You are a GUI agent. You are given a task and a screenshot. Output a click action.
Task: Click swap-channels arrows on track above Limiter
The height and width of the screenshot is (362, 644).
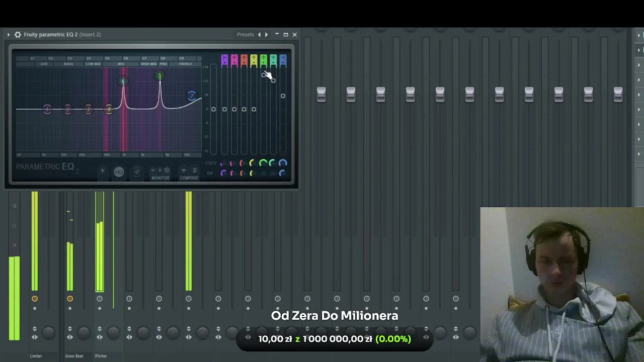click(x=35, y=337)
